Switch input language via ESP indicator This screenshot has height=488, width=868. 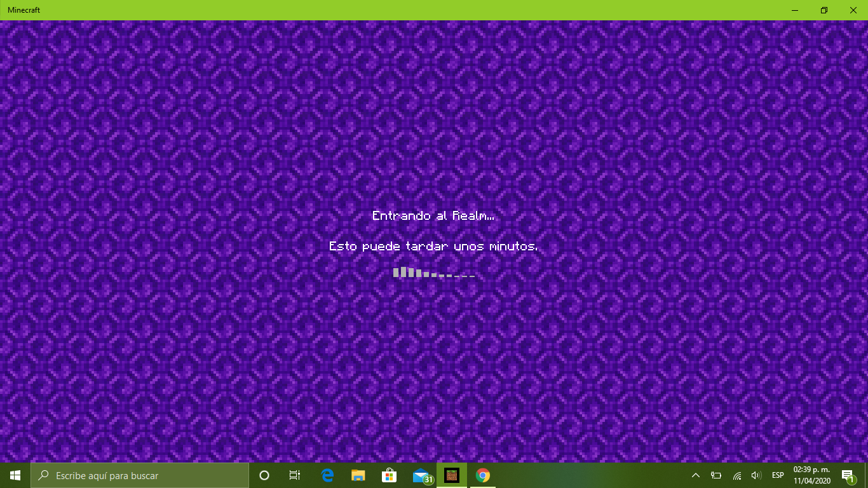point(777,475)
